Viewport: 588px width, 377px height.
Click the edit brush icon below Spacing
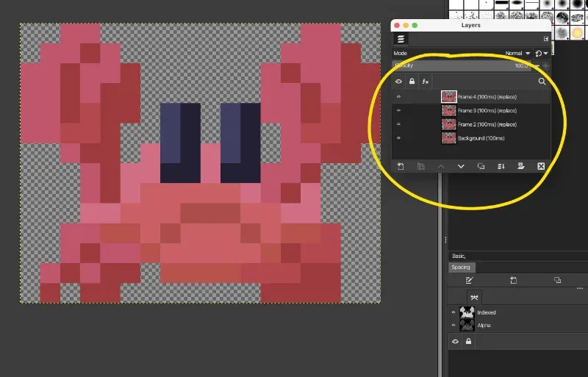coord(468,281)
